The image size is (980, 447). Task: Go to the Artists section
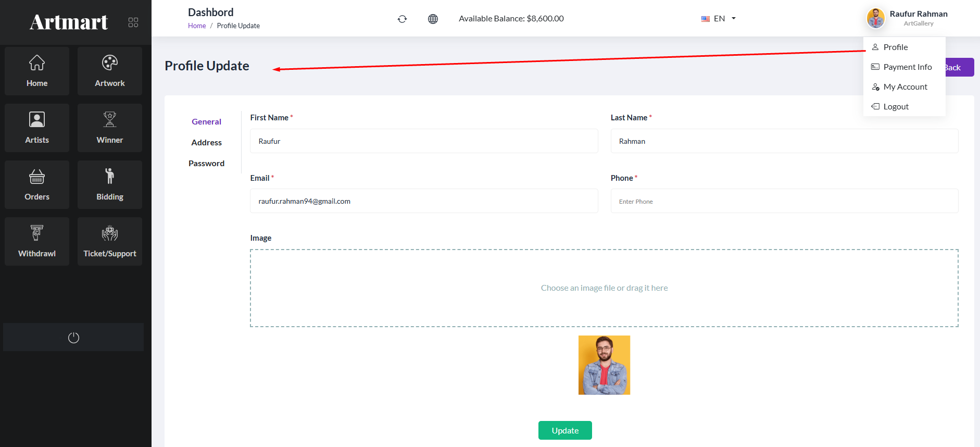click(x=37, y=128)
